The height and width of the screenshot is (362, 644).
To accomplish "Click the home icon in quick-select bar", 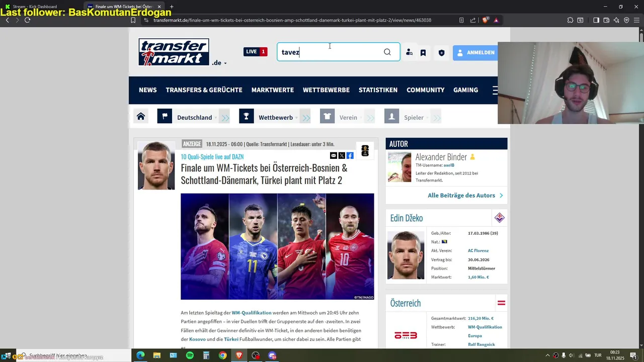I will pyautogui.click(x=141, y=117).
